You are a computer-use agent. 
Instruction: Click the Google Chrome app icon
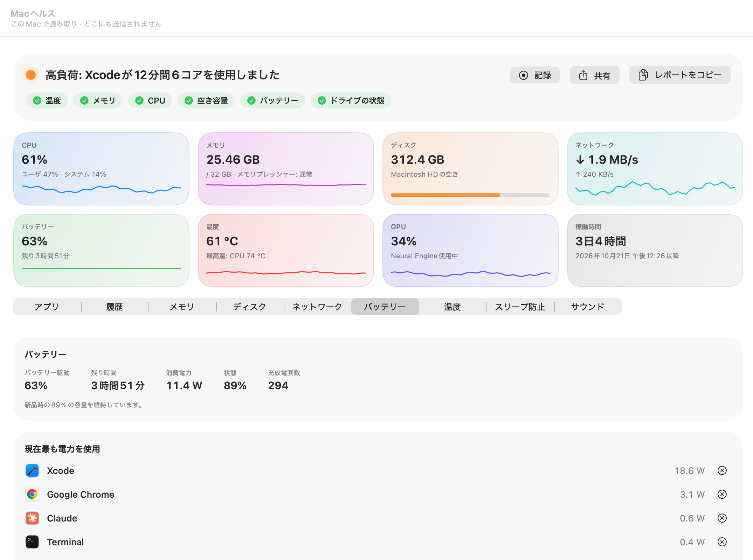click(32, 494)
